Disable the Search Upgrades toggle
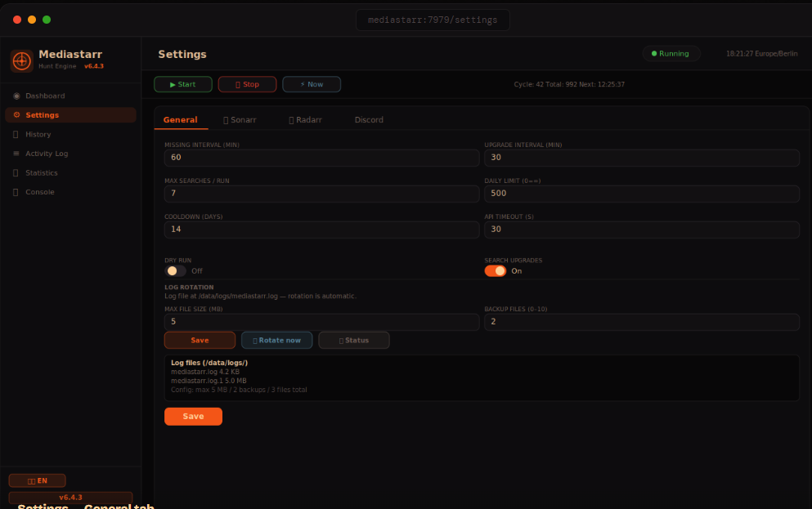The image size is (812, 509). coord(496,270)
